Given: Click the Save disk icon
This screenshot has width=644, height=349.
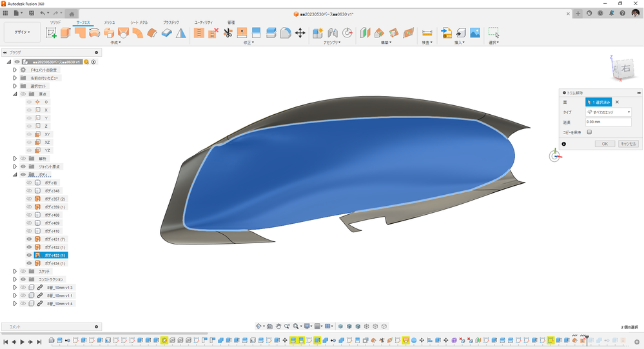Looking at the screenshot, I should [31, 13].
